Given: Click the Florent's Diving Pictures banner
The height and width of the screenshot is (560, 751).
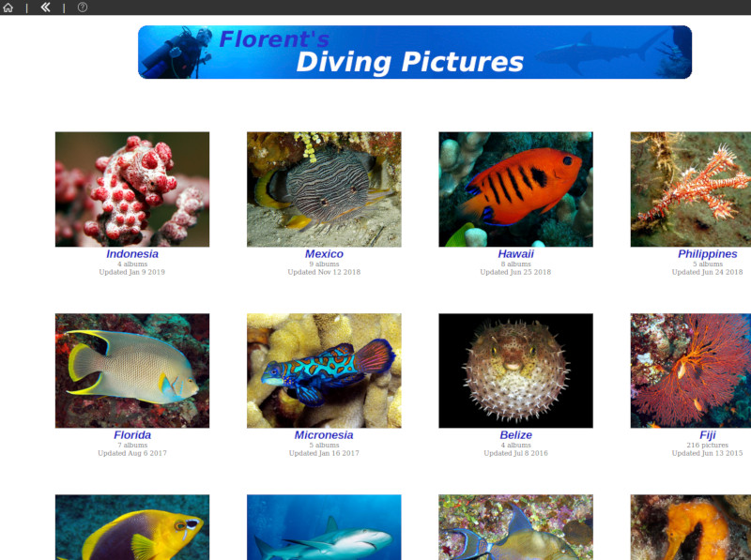Looking at the screenshot, I should (x=414, y=53).
